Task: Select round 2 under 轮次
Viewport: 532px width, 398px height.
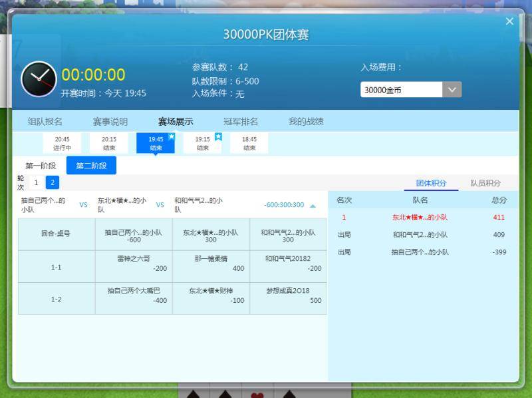Action: tap(51, 182)
